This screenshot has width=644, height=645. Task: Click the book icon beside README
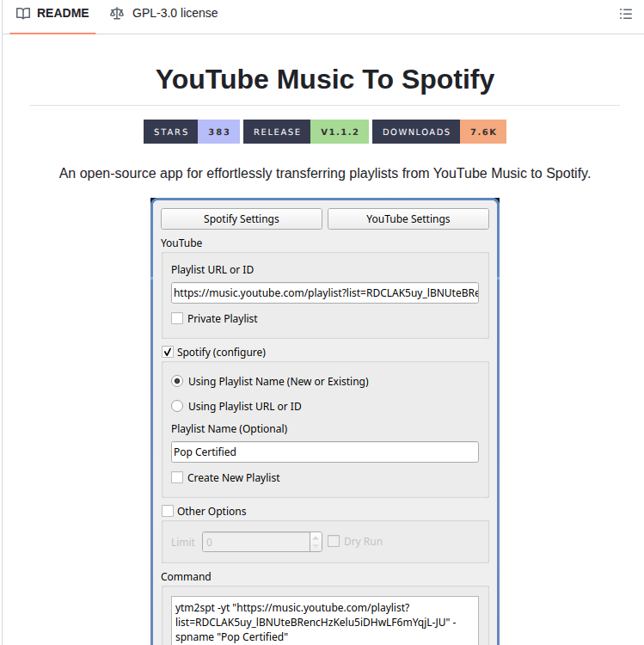(23, 14)
